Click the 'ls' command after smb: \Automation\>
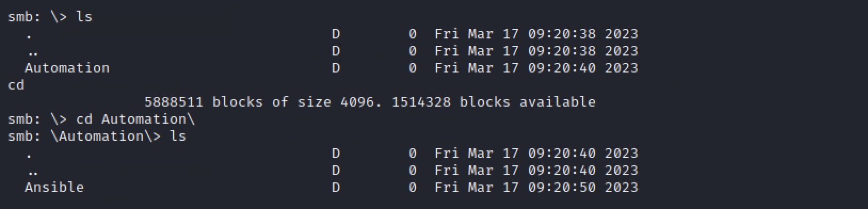The width and height of the screenshot is (868, 209). coord(178,136)
